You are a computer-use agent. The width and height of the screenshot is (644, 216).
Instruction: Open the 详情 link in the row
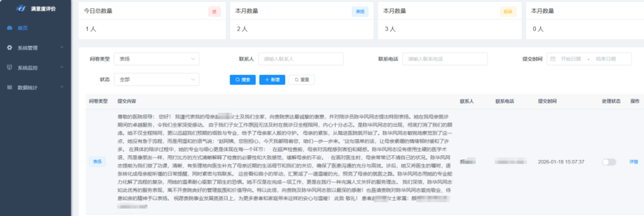634,162
